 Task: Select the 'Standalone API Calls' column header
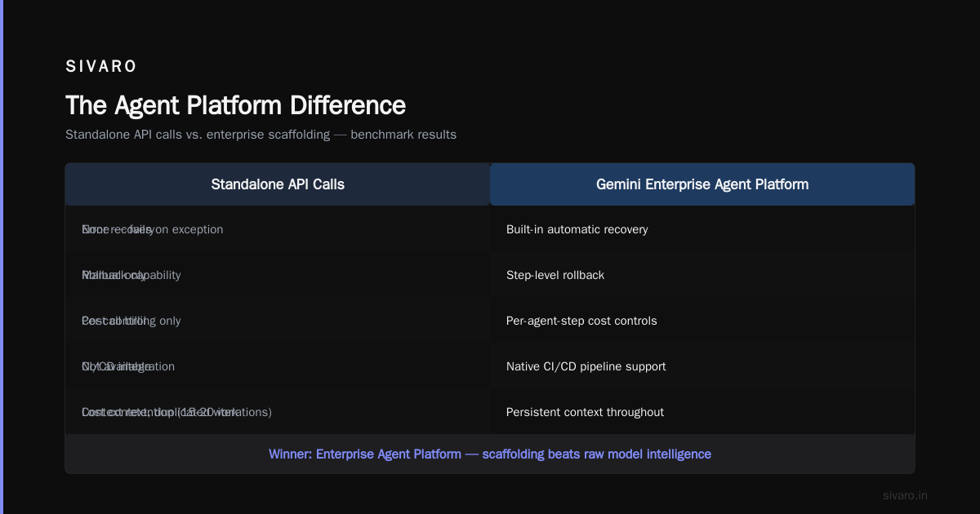click(x=278, y=184)
